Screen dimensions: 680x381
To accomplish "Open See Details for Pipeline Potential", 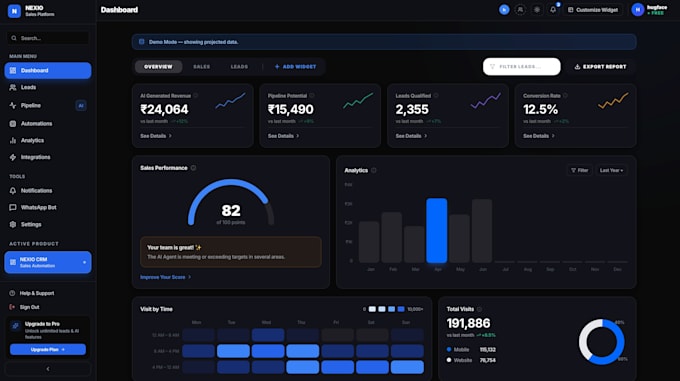I will [x=283, y=136].
